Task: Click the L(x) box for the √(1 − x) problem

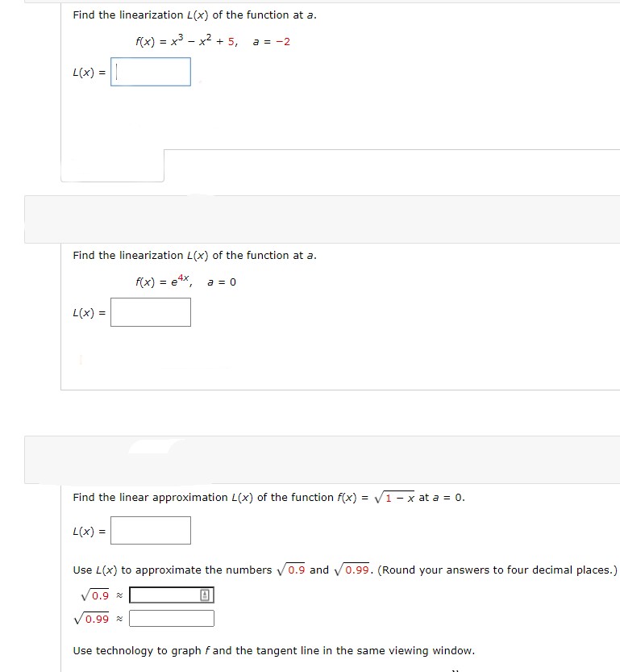Action: pyautogui.click(x=150, y=530)
